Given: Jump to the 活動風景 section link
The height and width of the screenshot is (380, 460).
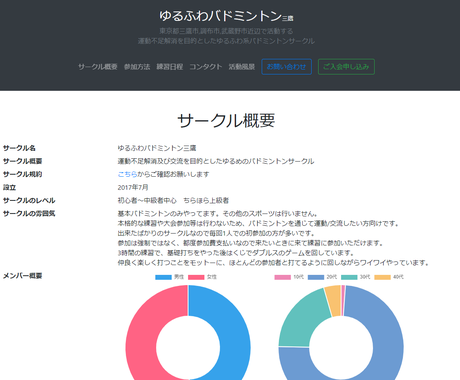Looking at the screenshot, I should click(242, 67).
